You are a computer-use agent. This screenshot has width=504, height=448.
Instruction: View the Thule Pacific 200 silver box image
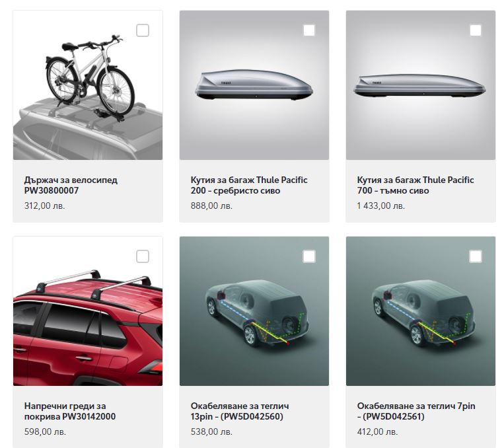(254, 85)
